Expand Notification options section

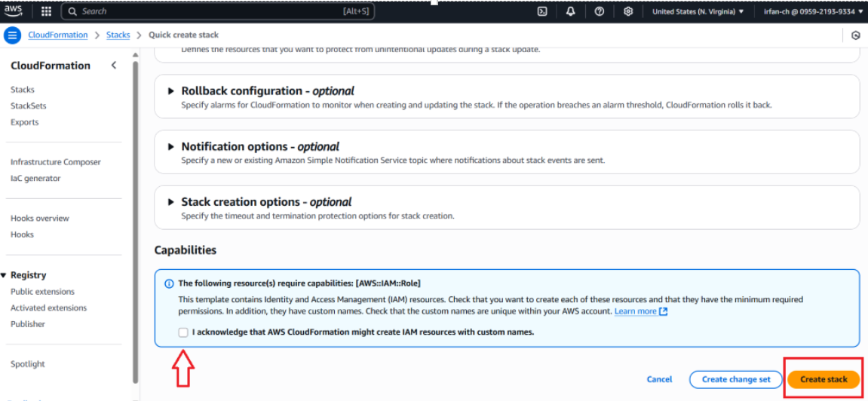[171, 146]
